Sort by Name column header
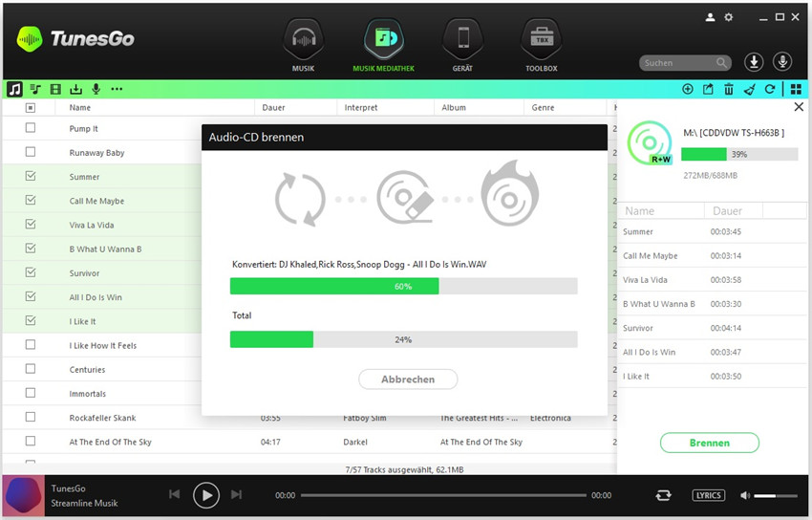Screen dimensions: 812x520 pos(79,108)
